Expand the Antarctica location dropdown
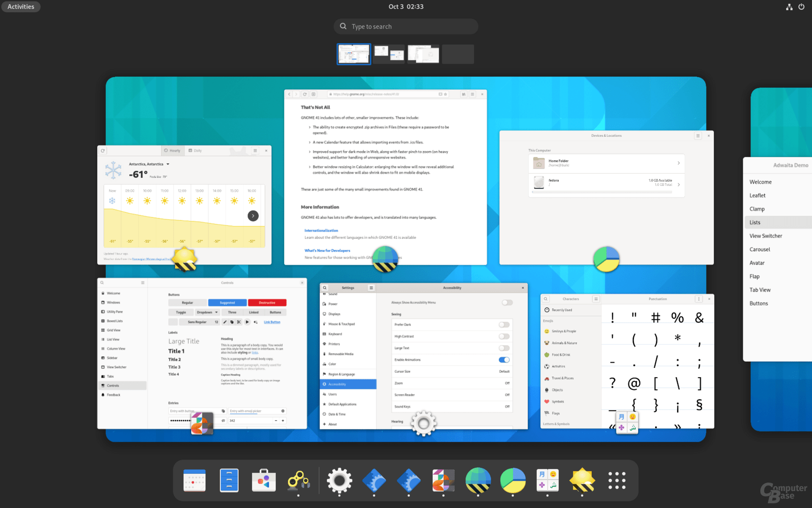Viewport: 812px width, 508px height. point(168,164)
